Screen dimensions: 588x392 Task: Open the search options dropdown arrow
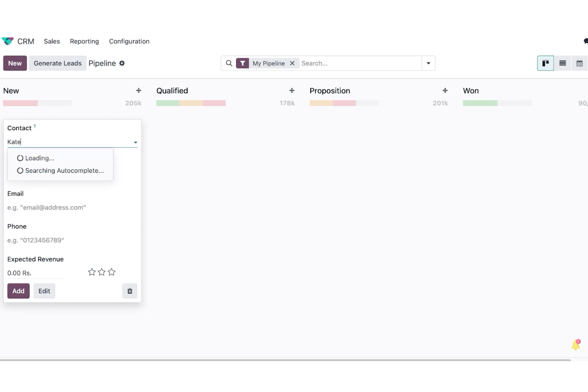[x=428, y=63]
